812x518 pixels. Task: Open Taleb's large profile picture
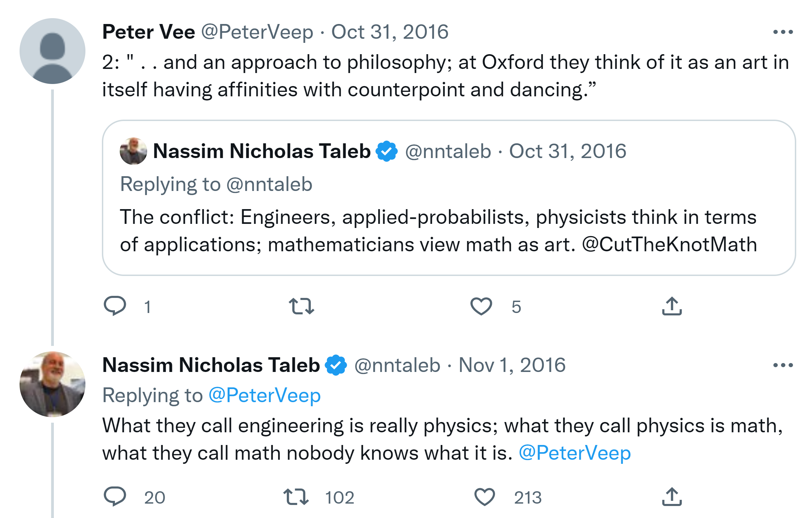point(52,384)
